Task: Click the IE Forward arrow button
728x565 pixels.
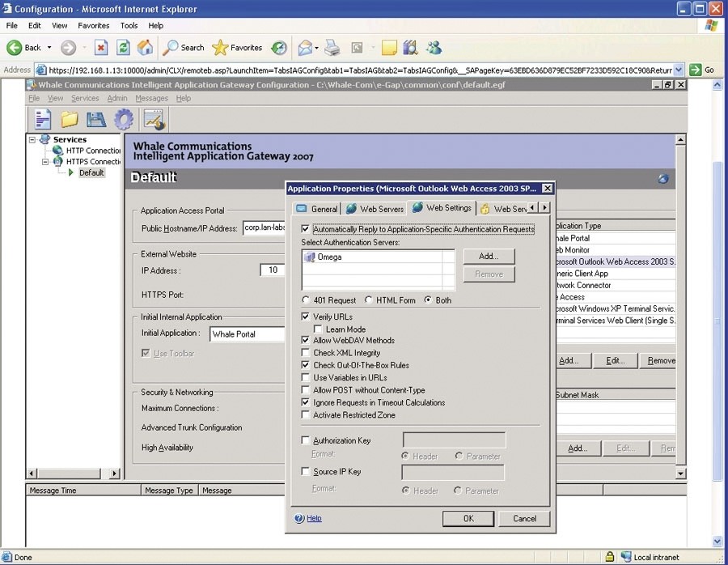Action: click(68, 48)
